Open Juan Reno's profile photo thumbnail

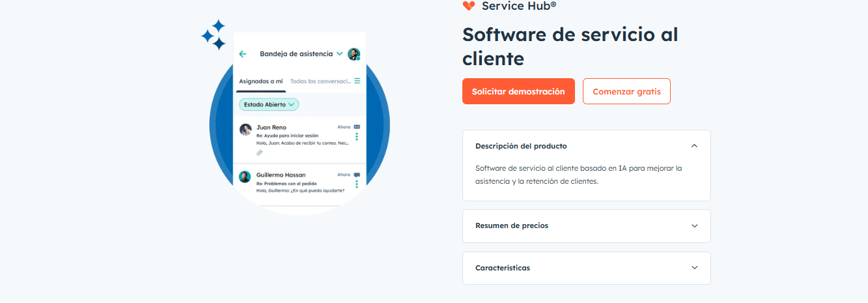point(245,130)
